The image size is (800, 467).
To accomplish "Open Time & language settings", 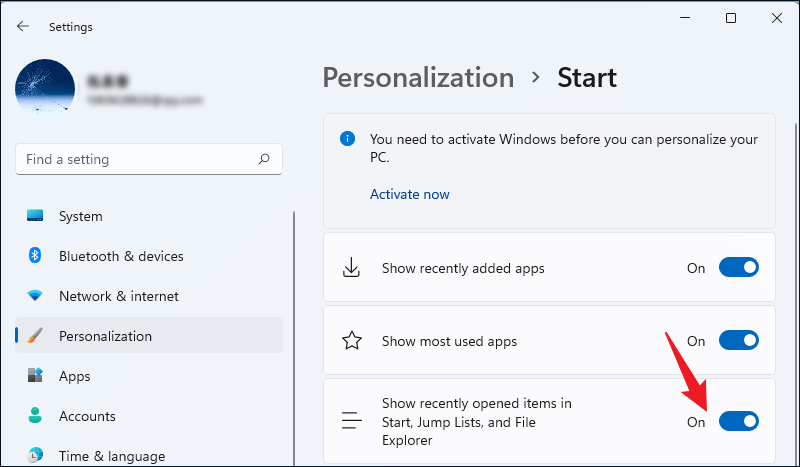I will pos(149,456).
